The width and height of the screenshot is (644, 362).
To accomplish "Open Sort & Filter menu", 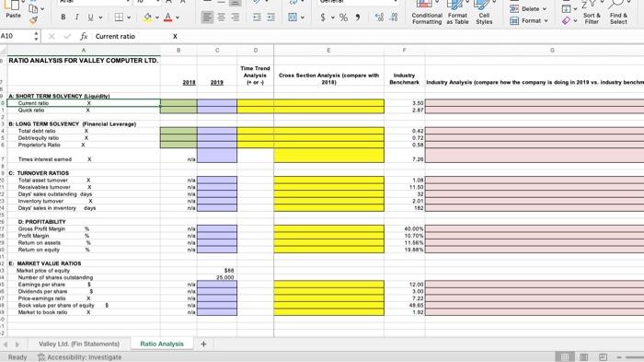I will point(592,12).
